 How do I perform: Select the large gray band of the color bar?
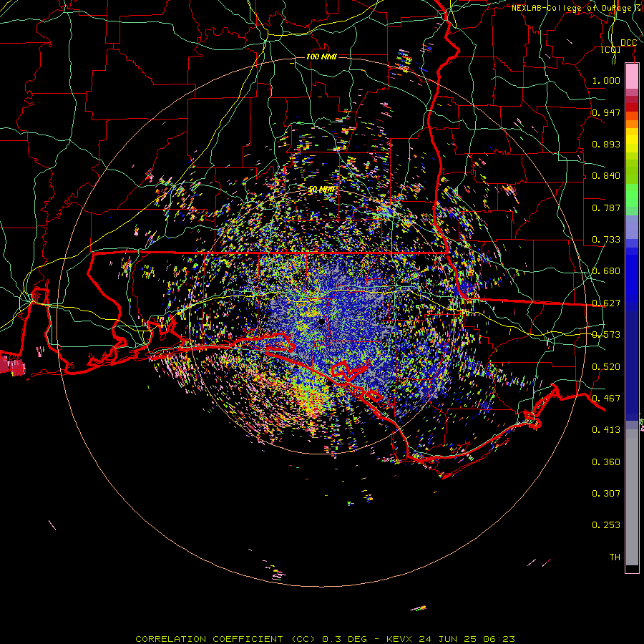coord(632,497)
